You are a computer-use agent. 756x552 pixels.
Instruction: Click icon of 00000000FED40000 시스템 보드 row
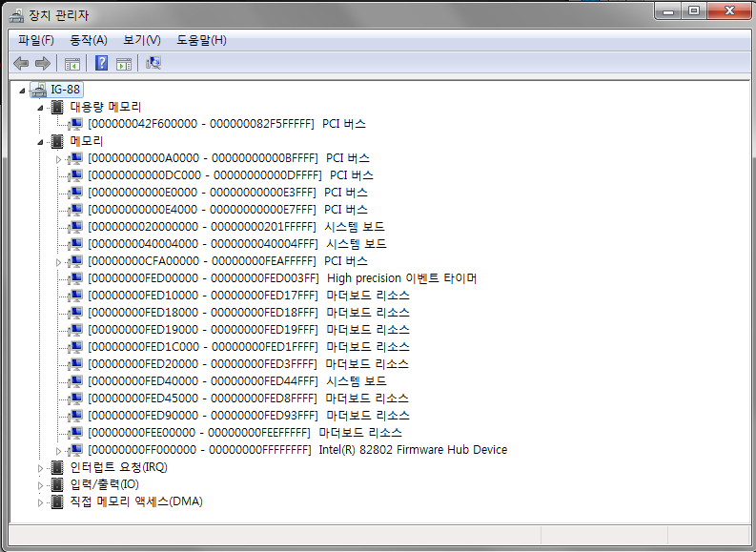(75, 381)
